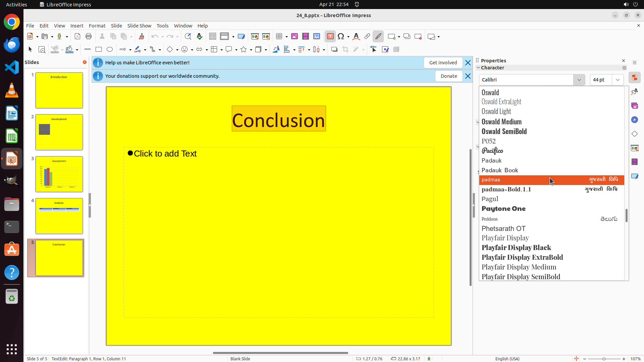The image size is (644, 362).
Task: Click Insert Special Character omega icon
Action: pos(341,37)
